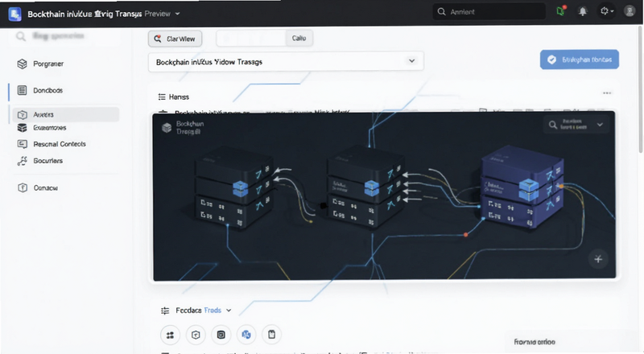Open the Fcodacs Frods dropdown chevron

[x=229, y=311]
